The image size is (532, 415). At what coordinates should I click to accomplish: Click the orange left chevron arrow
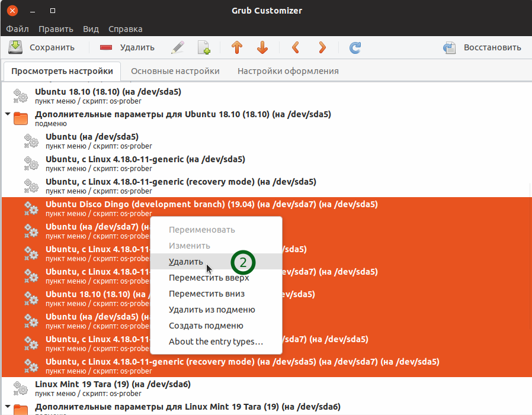[x=296, y=47]
